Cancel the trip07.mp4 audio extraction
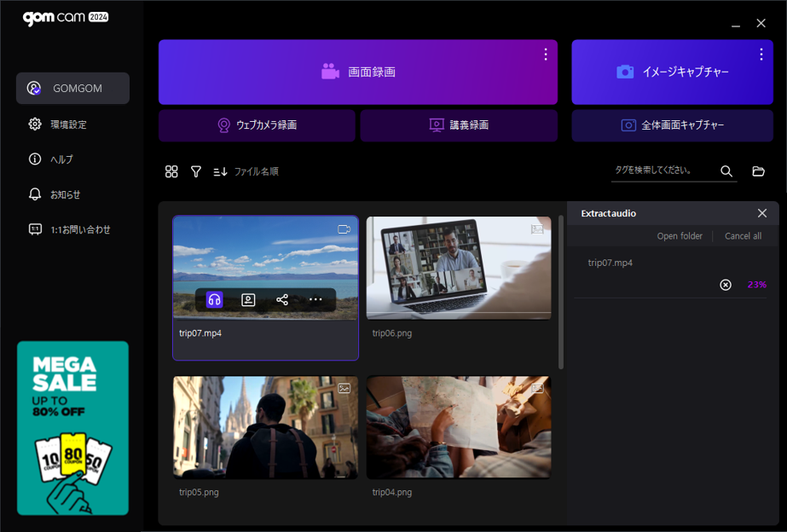Screen dimensions: 787x532 click(x=726, y=285)
